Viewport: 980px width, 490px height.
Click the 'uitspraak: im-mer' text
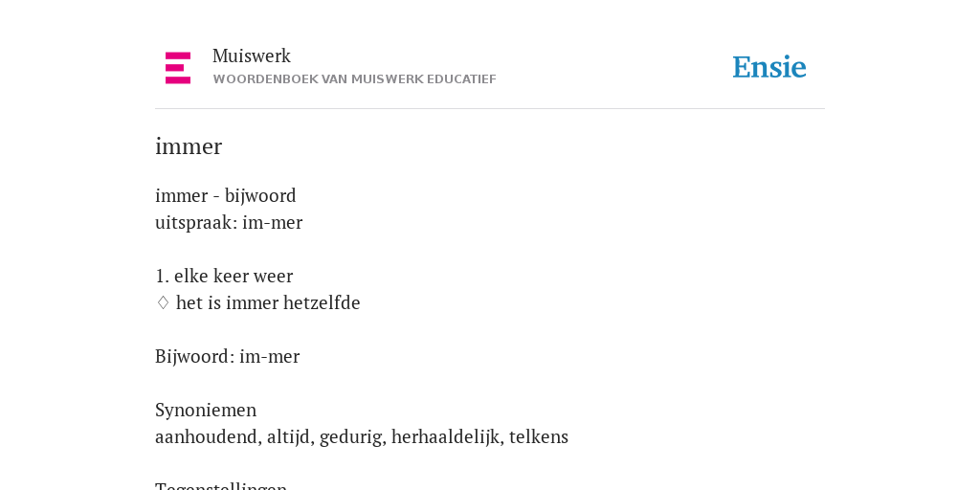pyautogui.click(x=229, y=222)
